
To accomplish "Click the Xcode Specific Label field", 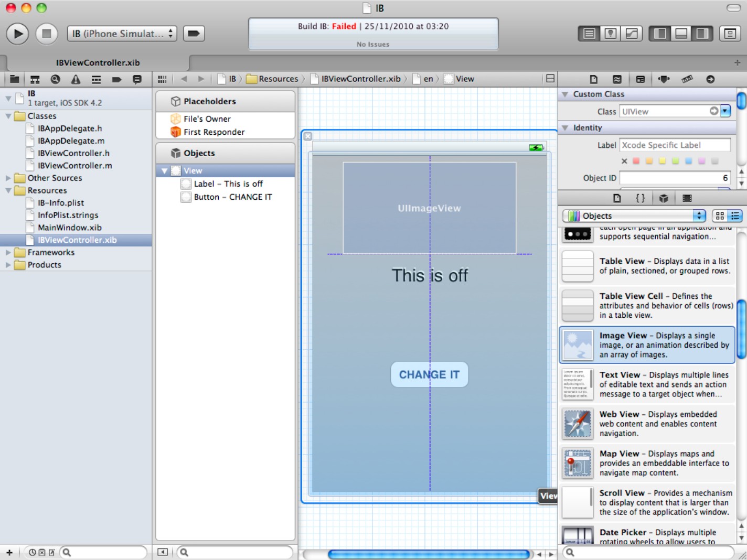I will point(675,145).
